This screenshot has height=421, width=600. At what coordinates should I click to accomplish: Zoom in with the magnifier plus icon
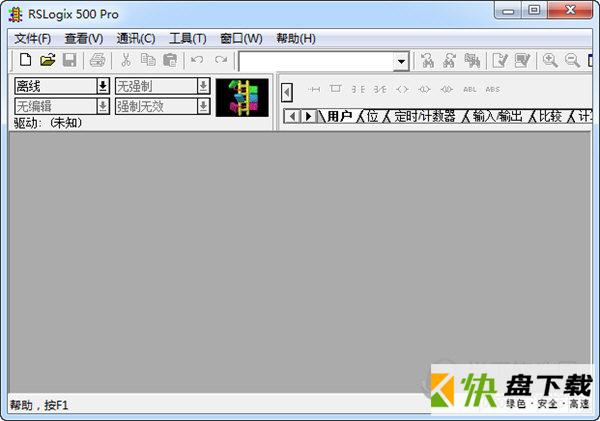coord(550,60)
